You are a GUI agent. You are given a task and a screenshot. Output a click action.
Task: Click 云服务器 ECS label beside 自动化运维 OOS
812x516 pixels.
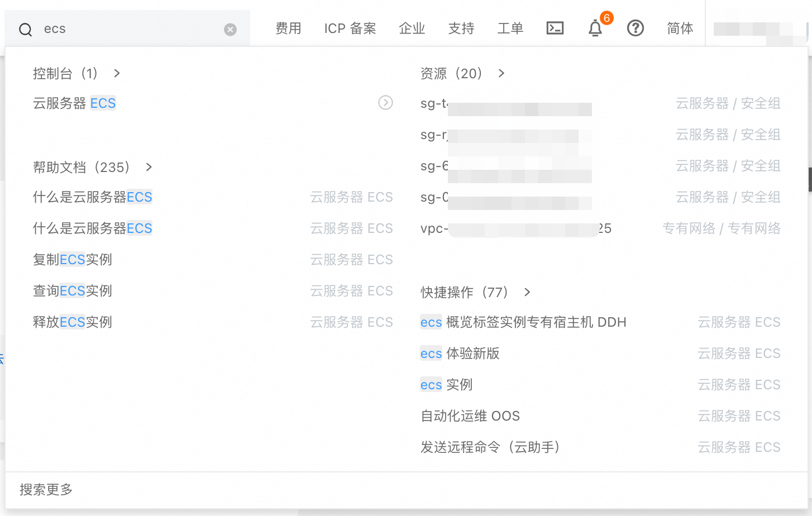pos(739,416)
